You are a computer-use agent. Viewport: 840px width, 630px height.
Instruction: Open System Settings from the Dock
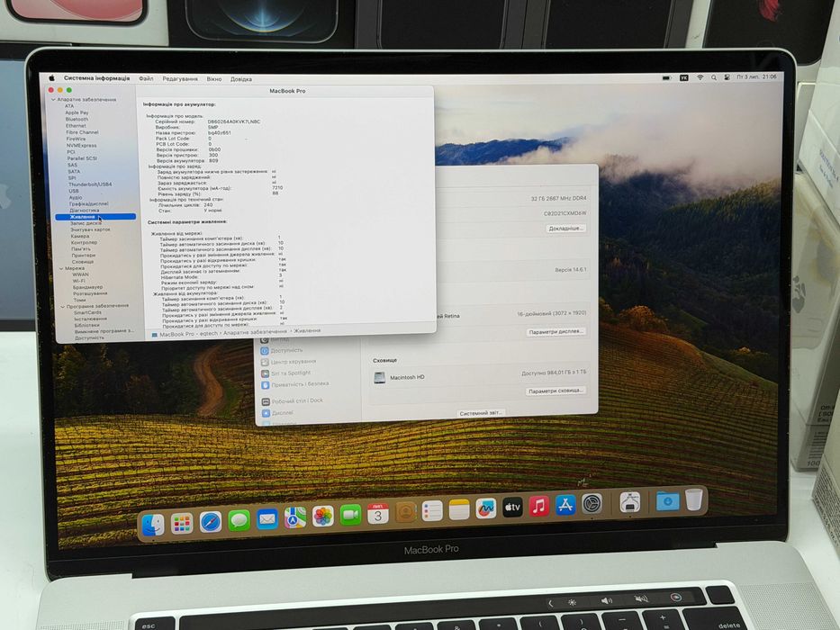[x=592, y=504]
